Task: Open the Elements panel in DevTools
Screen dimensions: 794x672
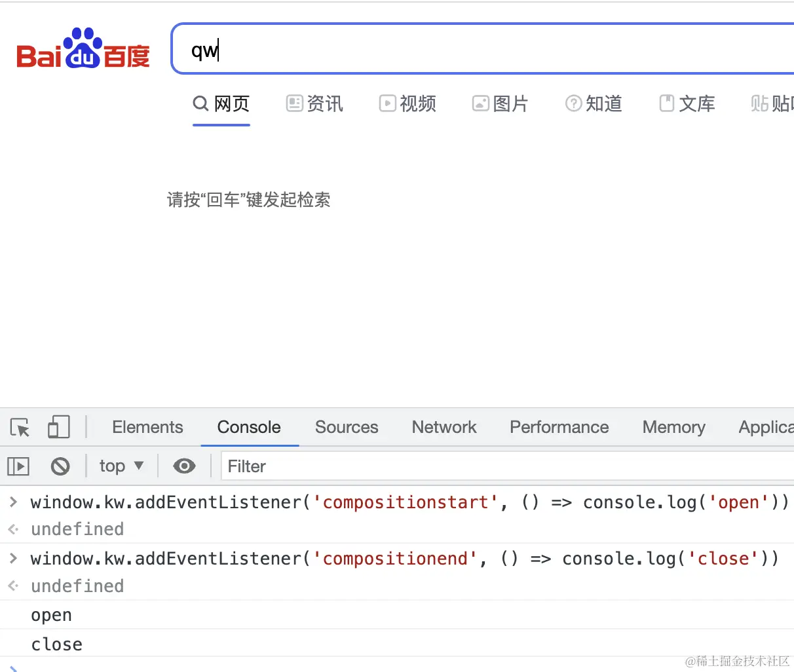Action: click(x=147, y=427)
